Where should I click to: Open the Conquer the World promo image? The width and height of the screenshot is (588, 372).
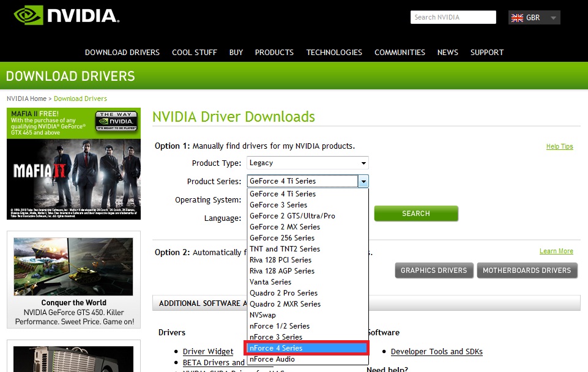click(x=73, y=267)
